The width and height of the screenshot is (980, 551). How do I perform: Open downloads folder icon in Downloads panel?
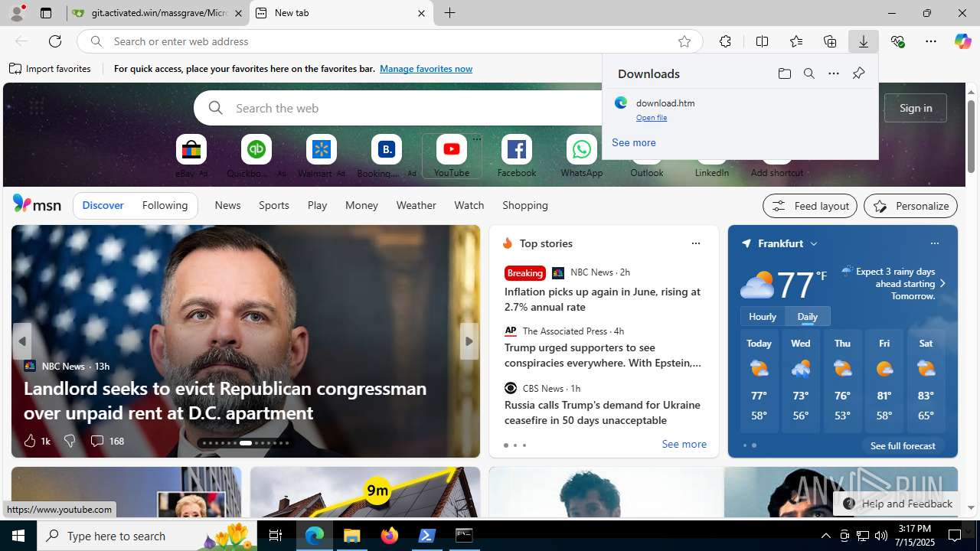click(784, 73)
